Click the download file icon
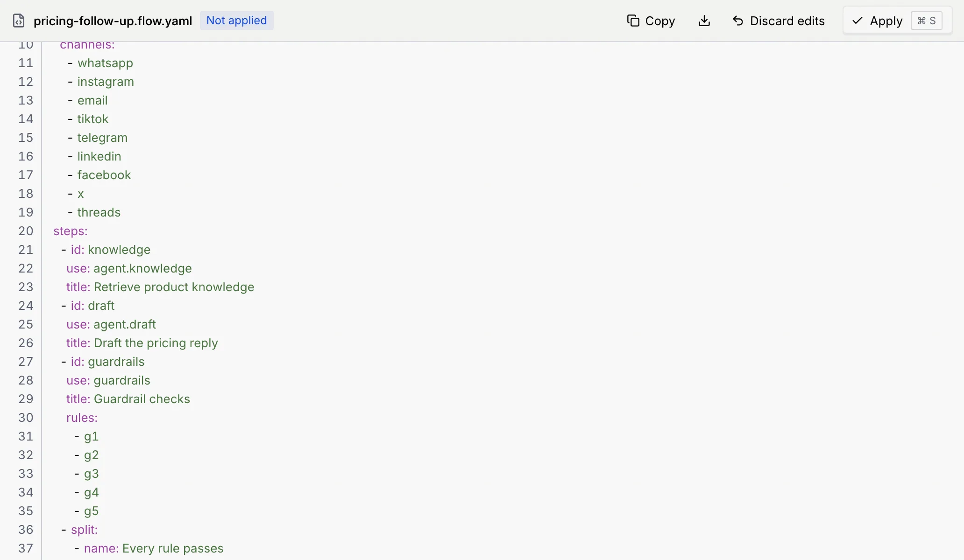 pos(704,21)
